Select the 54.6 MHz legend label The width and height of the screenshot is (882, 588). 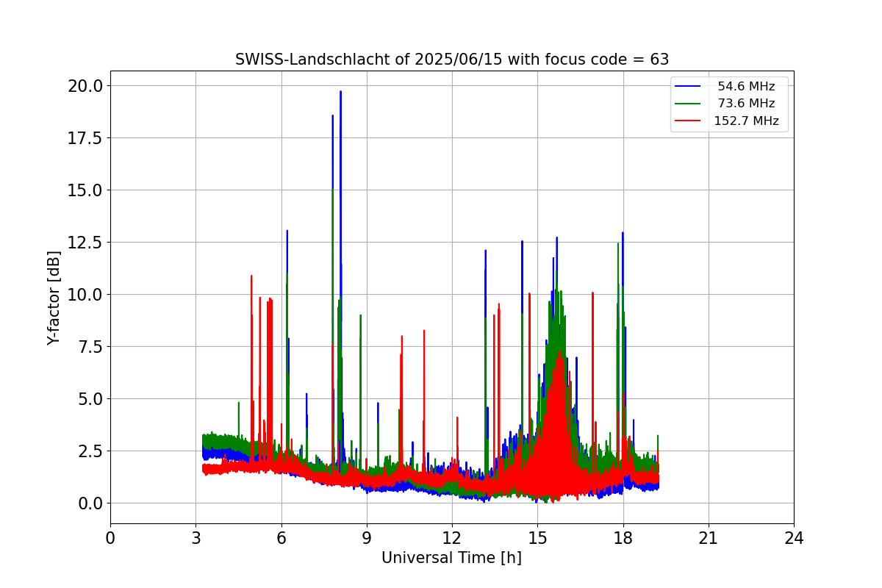pyautogui.click(x=746, y=87)
